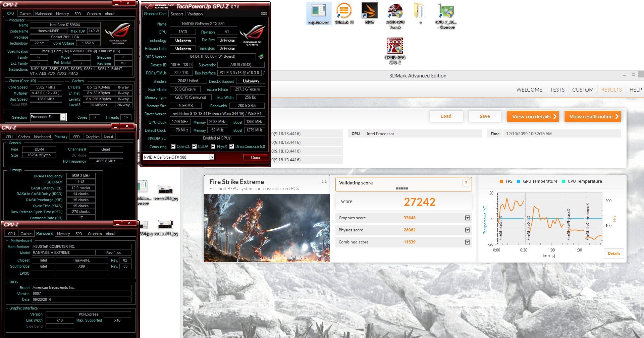Open screen011.jpg desktop file
This screenshot has height=338, width=644.
coord(165,228)
